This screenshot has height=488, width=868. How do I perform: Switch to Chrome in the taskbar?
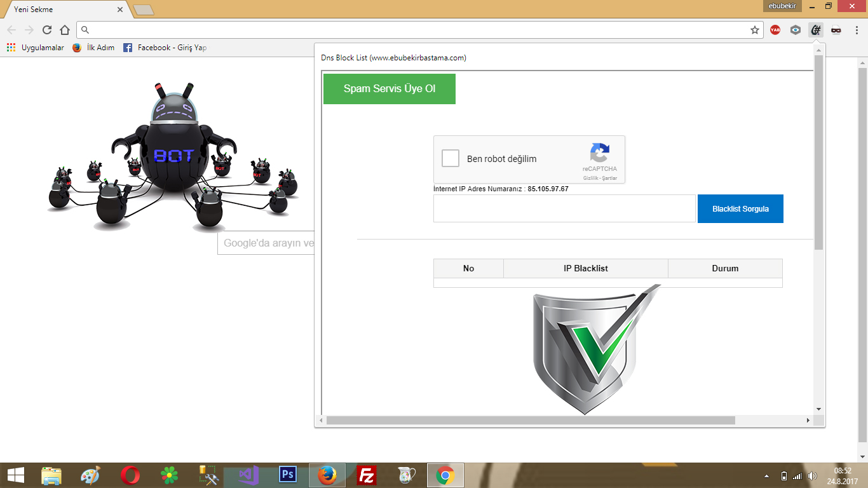tap(445, 475)
